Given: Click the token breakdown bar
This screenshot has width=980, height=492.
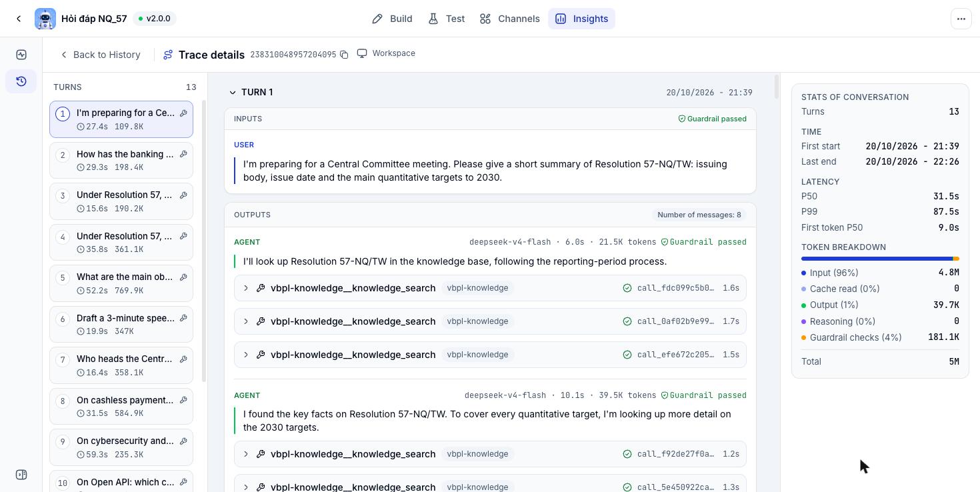Looking at the screenshot, I should click(880, 259).
